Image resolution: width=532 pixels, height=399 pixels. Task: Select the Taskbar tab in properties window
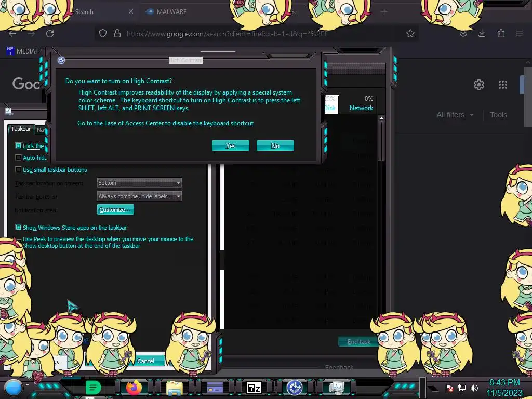21,129
